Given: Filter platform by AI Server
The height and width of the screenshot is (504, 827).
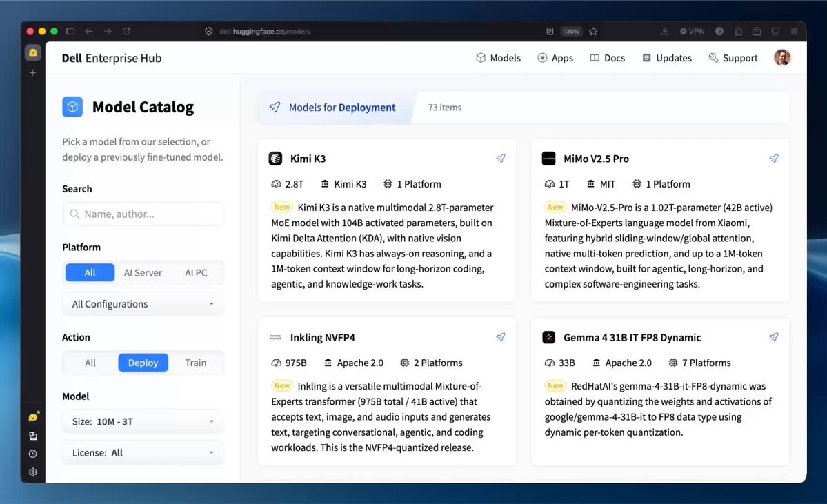Looking at the screenshot, I should pos(143,272).
